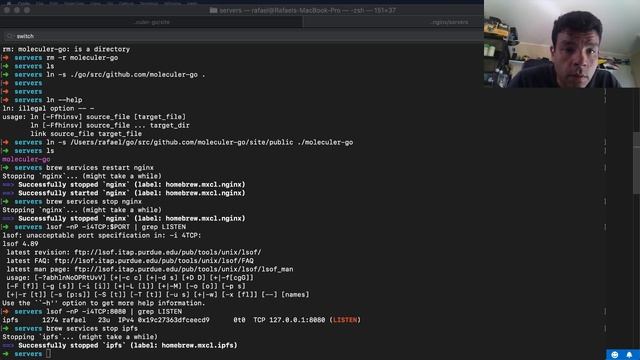Switch to the '…culer-go/site' terminal tab
640x360 pixels.
point(152,22)
